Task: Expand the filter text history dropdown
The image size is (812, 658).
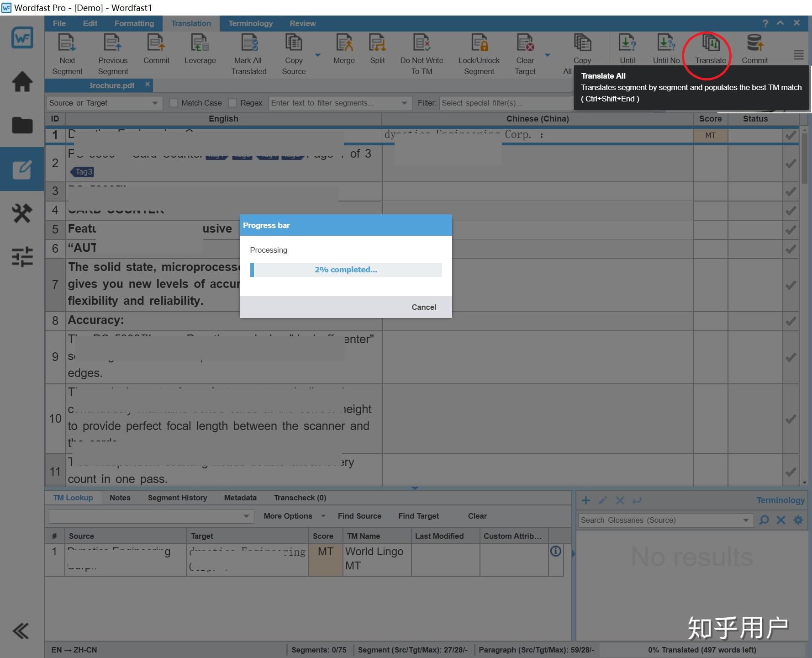Action: pos(404,103)
